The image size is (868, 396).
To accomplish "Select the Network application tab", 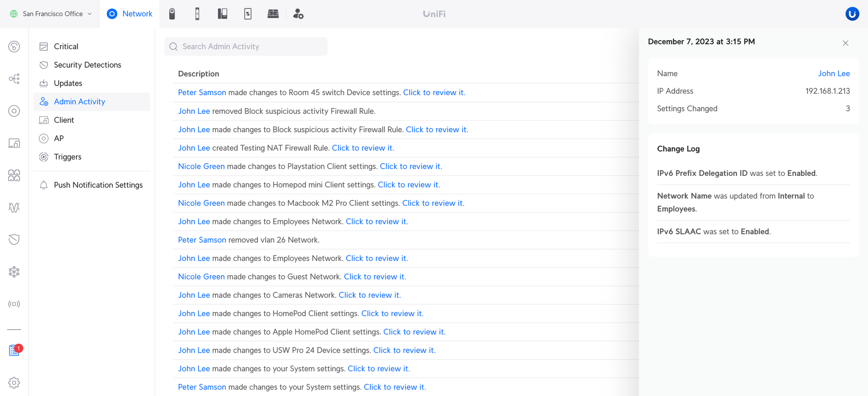I will click(129, 14).
